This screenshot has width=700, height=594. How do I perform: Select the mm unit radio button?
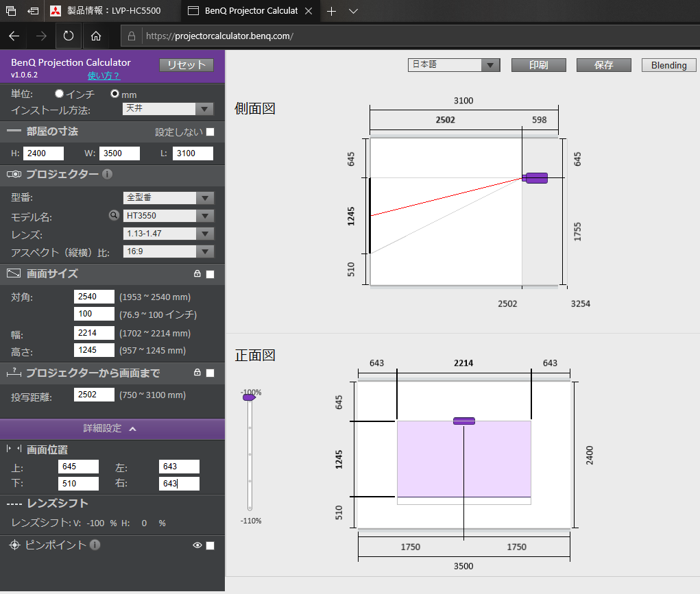pos(114,94)
